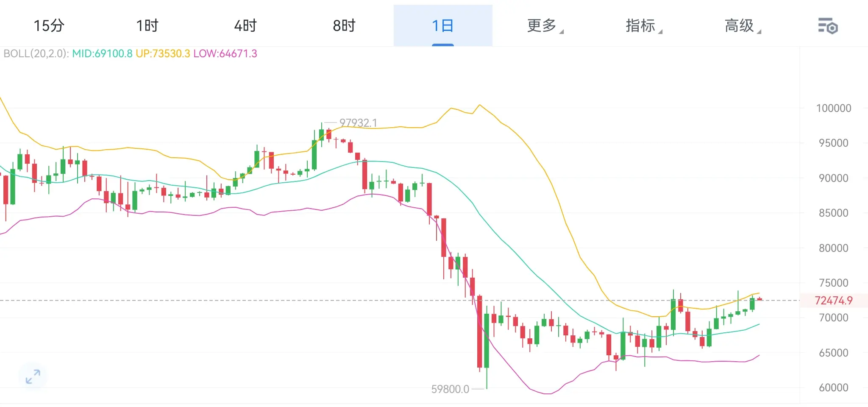Click the LOW:64671.3 lower band label
Screen dimensions: 868x407
pos(225,54)
